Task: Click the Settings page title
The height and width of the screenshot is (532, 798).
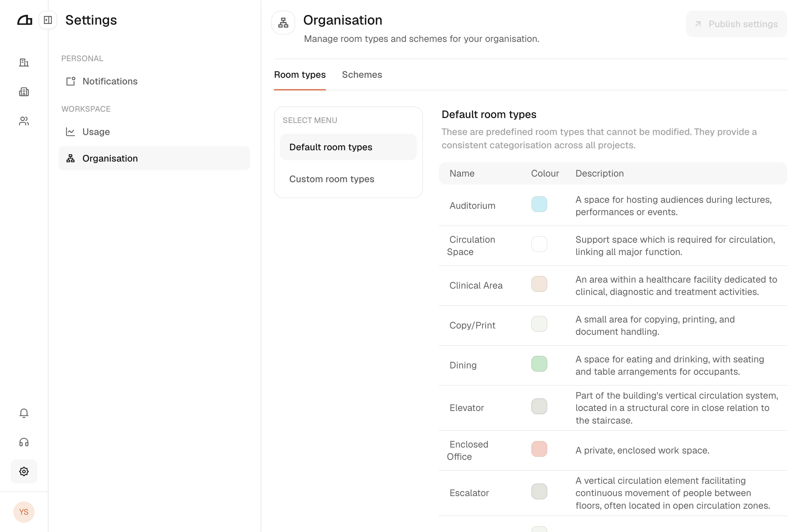Action: click(91, 20)
